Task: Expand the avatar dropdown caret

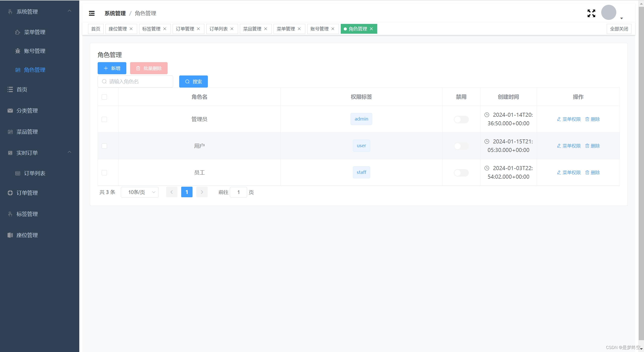Action: pos(621,18)
